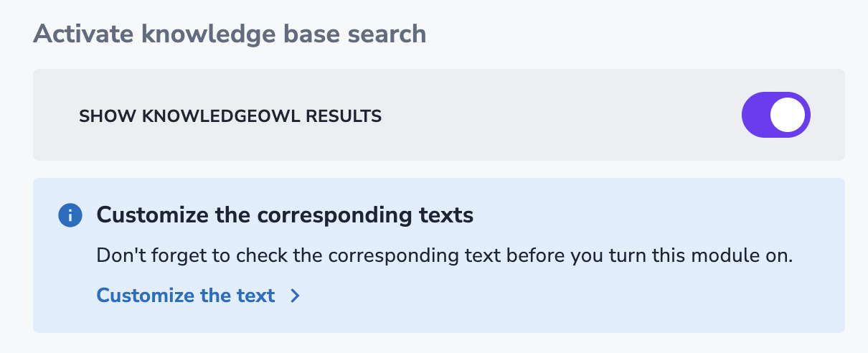This screenshot has width=868, height=353.
Task: Click the Show KnowledgeOwl Results label
Action: pyautogui.click(x=230, y=116)
